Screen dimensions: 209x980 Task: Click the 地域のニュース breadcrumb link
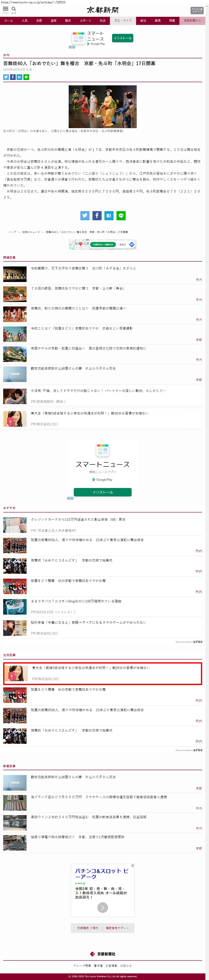tap(31, 232)
